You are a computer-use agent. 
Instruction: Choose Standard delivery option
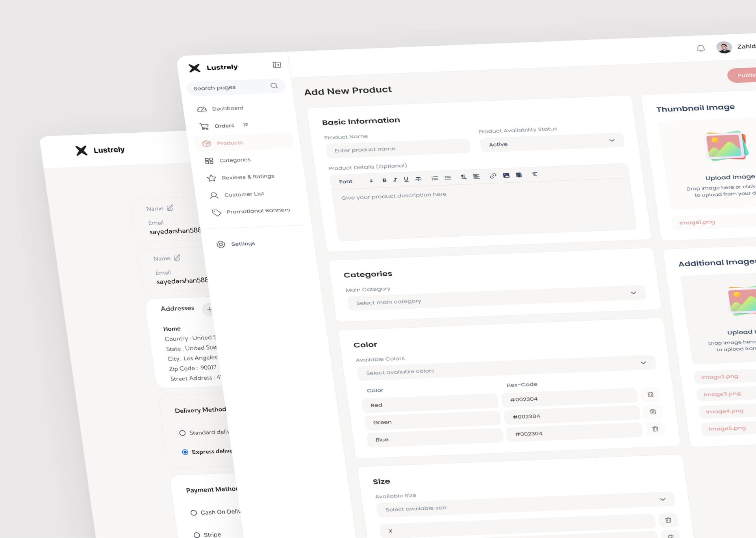(182, 433)
